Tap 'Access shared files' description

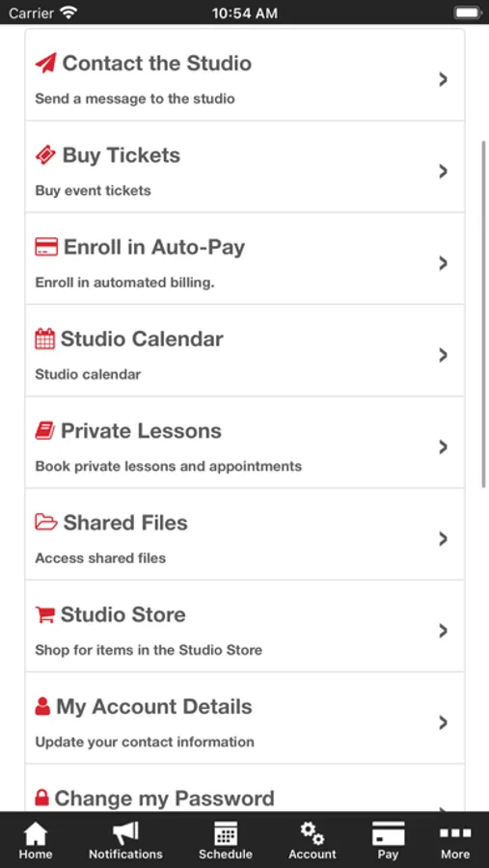pyautogui.click(x=100, y=558)
